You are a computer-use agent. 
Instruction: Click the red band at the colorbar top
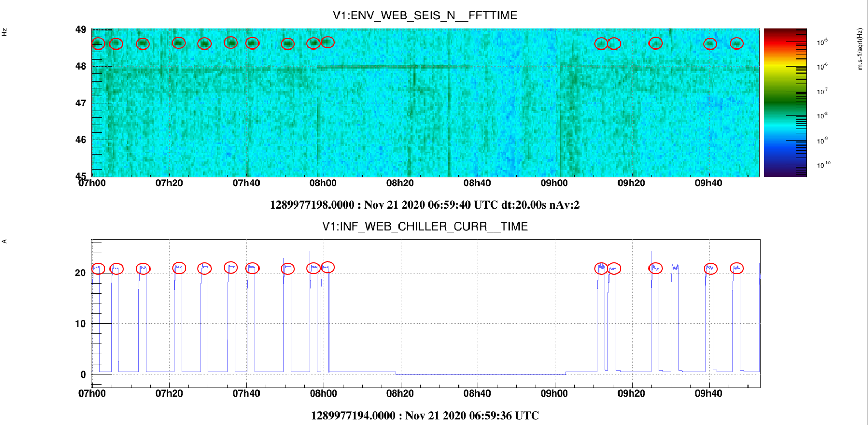tap(785, 35)
